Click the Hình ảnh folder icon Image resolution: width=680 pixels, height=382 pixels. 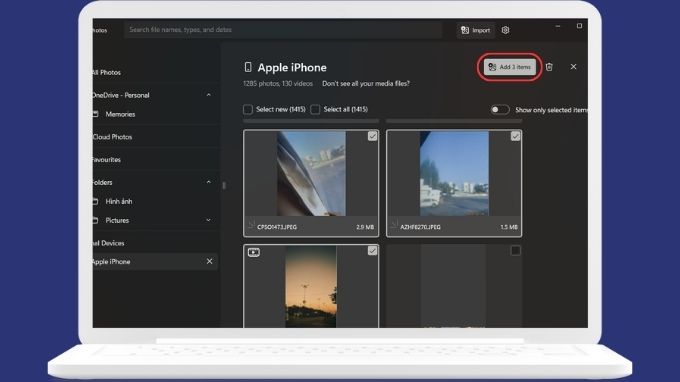click(x=95, y=201)
